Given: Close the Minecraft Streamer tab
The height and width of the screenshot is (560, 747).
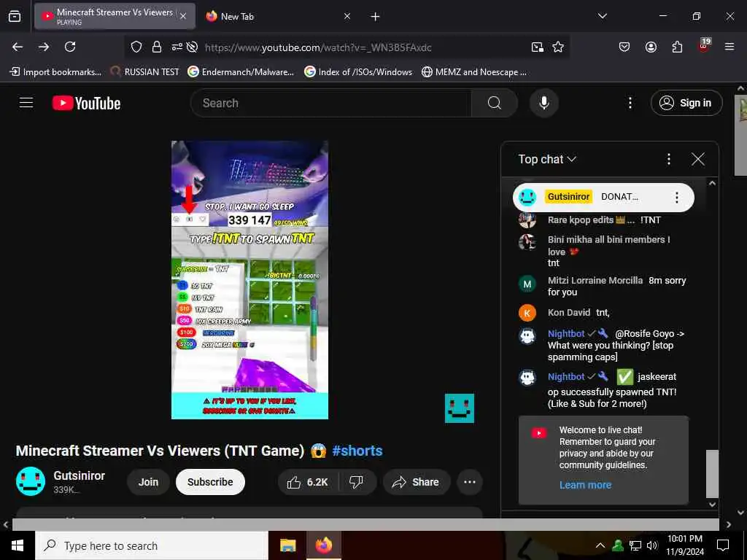Looking at the screenshot, I should (183, 16).
